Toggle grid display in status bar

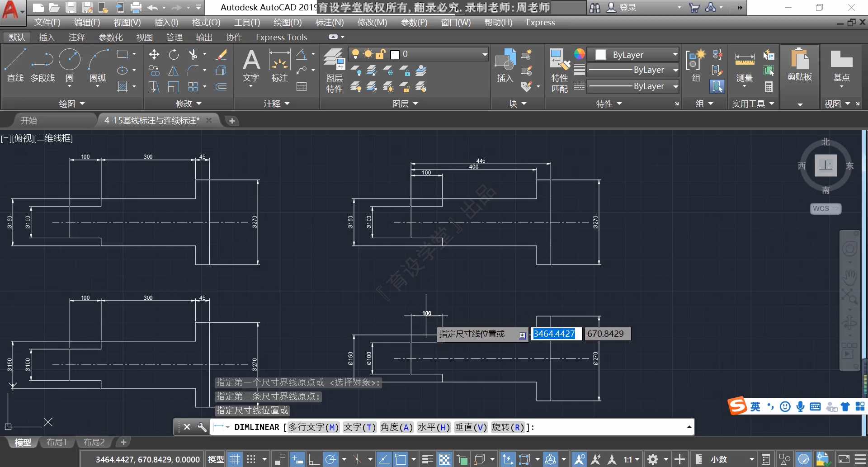[x=235, y=459]
